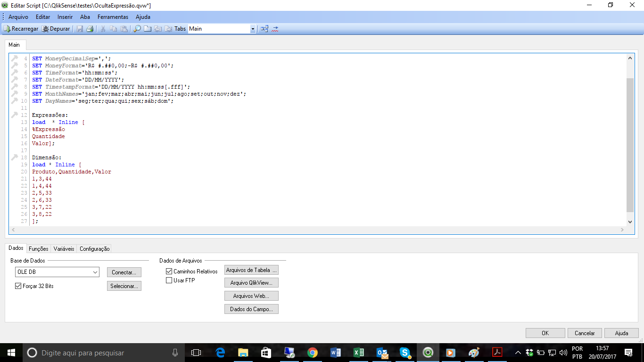Image resolution: width=644 pixels, height=362 pixels.
Task: Click the Arquivo QlikView... button
Action: click(251, 283)
